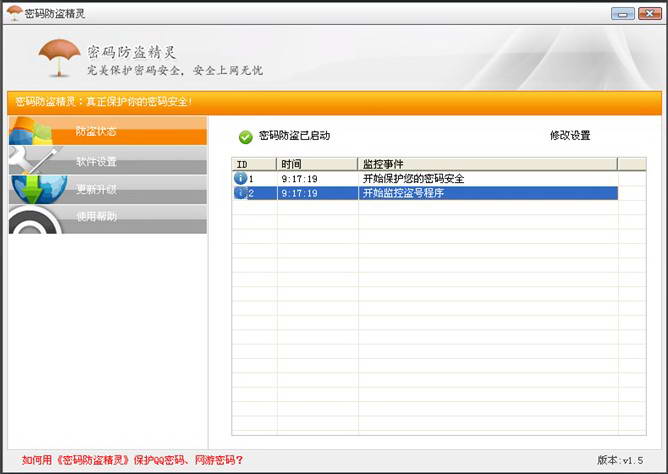The width and height of the screenshot is (668, 474).
Task: Click the info icon in row 1
Action: [240, 179]
